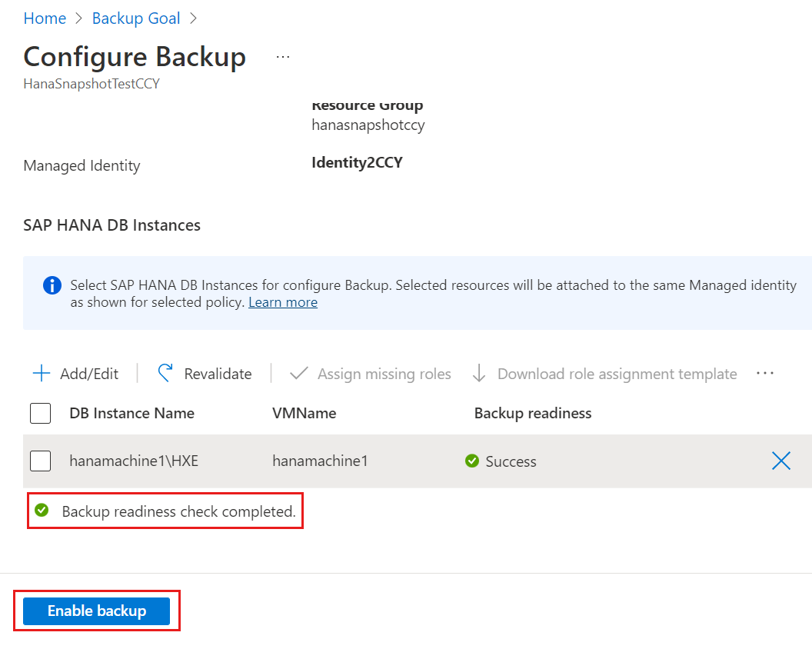Open the Learn more link
Image resolution: width=812 pixels, height=649 pixels.
[282, 301]
